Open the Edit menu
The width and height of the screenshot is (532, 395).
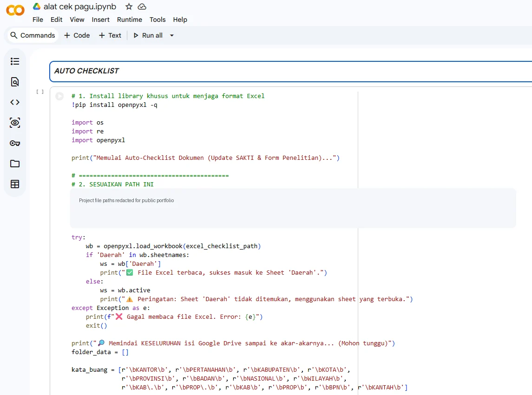click(56, 20)
